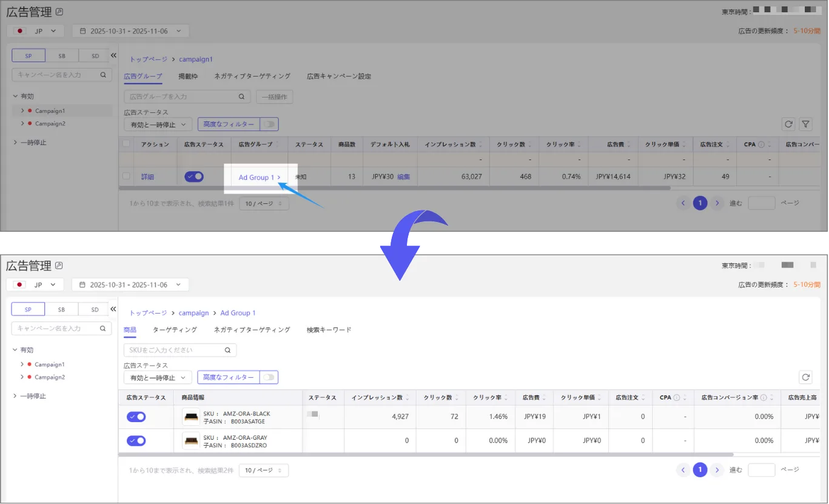Collapse the sidebar using « in ad group view
The width and height of the screenshot is (829, 504).
(113, 55)
